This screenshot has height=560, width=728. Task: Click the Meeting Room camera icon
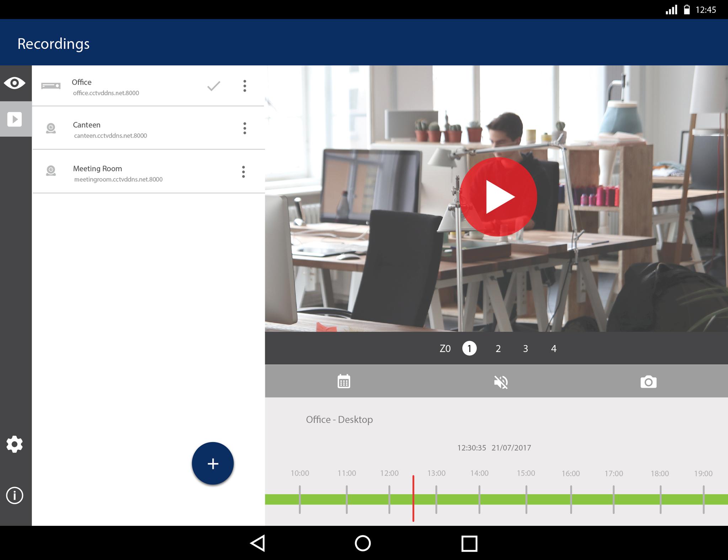point(51,171)
